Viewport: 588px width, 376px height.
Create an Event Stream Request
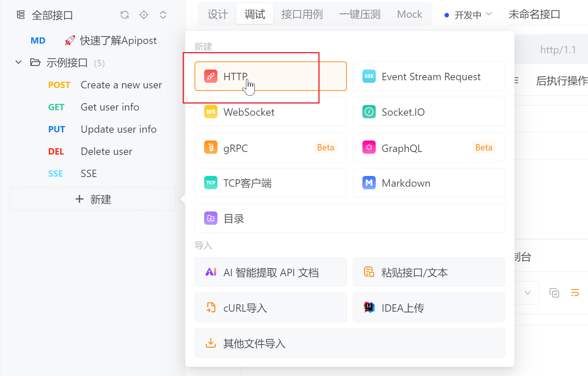pyautogui.click(x=429, y=76)
